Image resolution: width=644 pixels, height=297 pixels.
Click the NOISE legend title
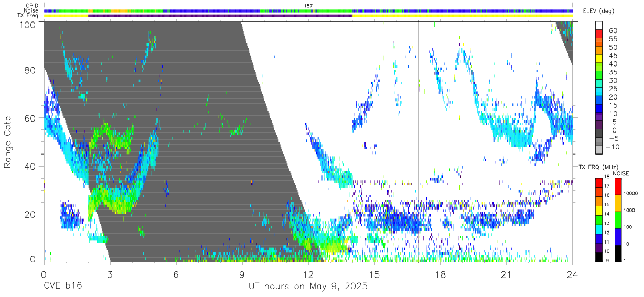621,173
